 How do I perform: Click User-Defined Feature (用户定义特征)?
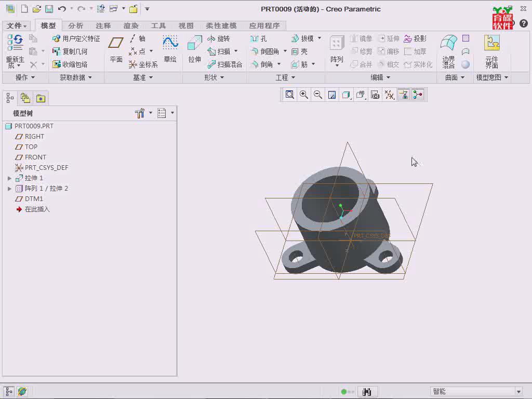click(76, 38)
